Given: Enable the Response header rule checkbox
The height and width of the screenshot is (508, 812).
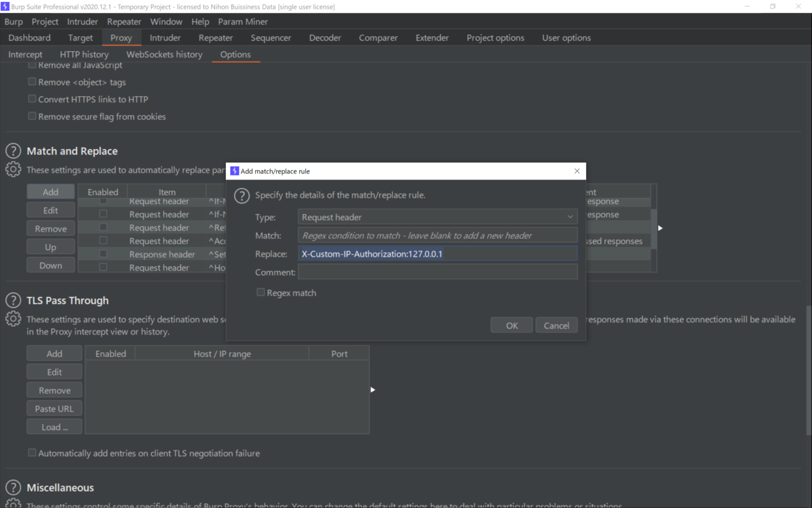Looking at the screenshot, I should click(103, 254).
